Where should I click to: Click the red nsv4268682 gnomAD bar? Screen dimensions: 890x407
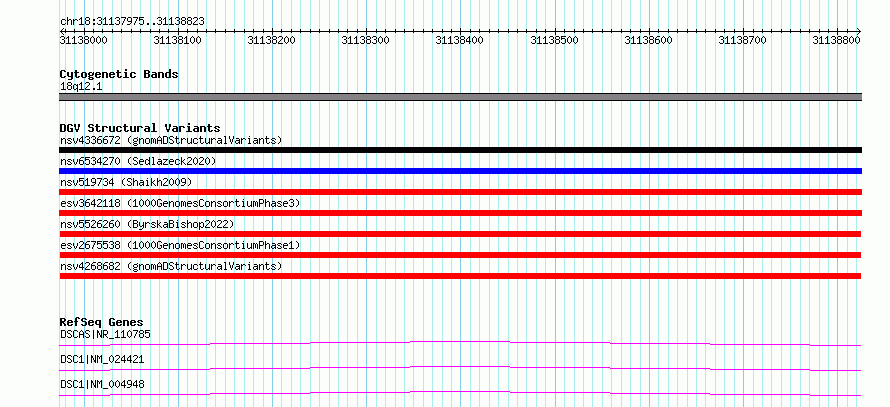pos(460,276)
